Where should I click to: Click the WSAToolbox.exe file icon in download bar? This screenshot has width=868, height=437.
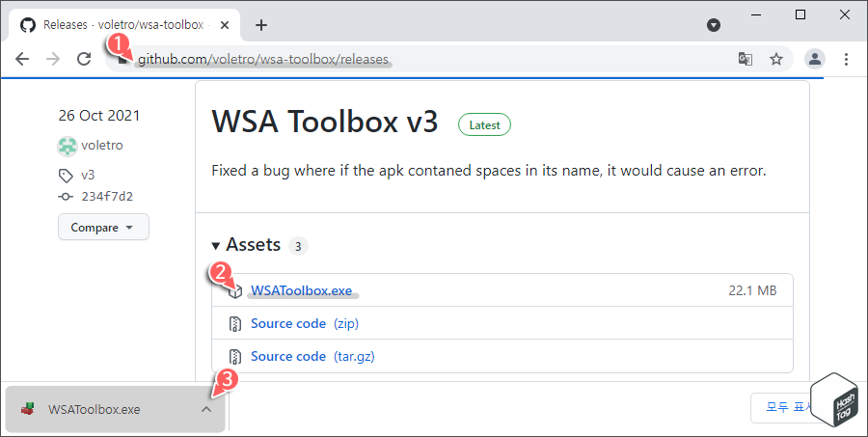click(27, 410)
